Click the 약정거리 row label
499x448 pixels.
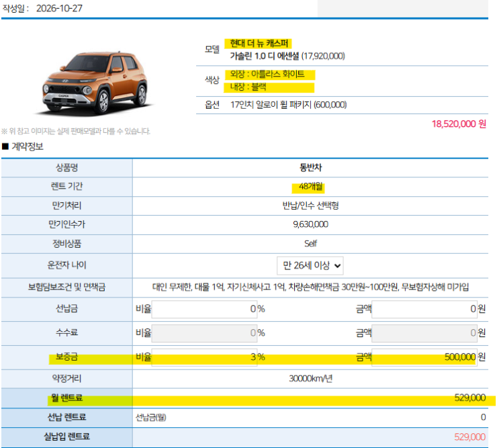click(x=67, y=379)
